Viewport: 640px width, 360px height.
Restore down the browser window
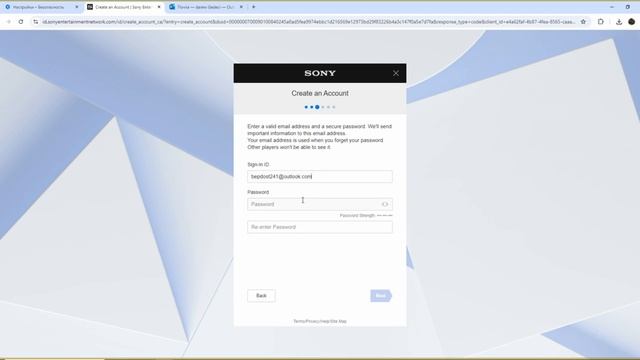(x=628, y=7)
